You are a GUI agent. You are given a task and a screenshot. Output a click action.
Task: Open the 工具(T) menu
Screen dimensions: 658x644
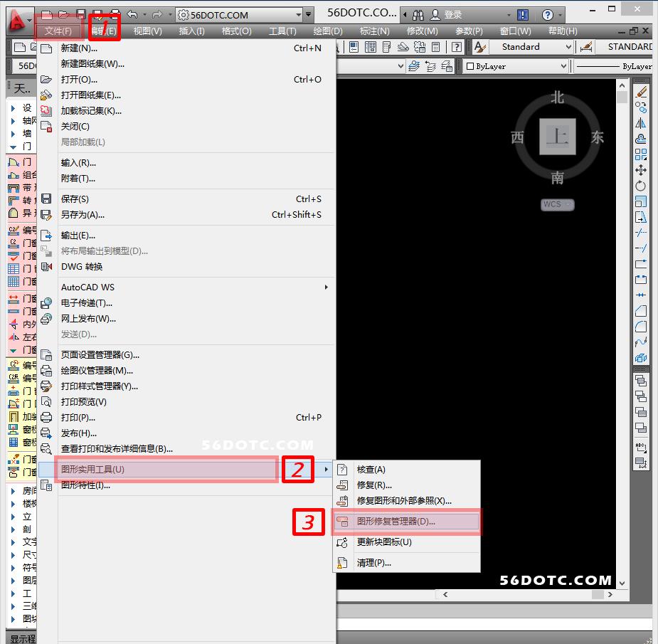pos(282,31)
